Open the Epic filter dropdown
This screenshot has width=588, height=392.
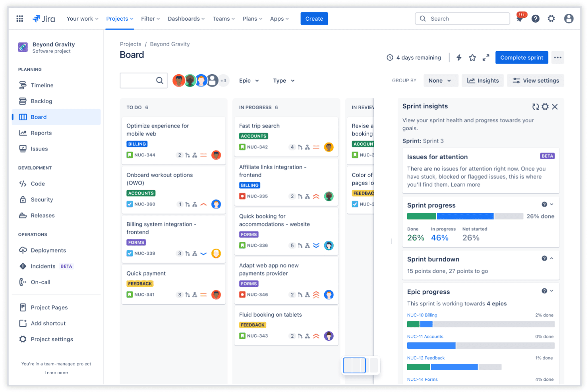pyautogui.click(x=249, y=81)
